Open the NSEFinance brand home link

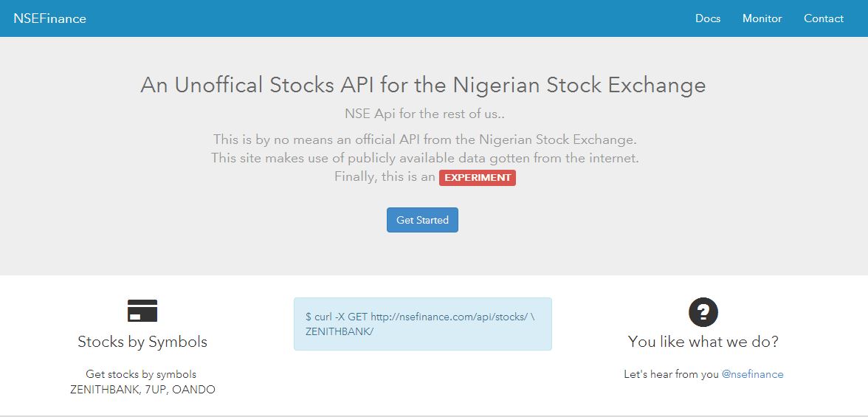(49, 18)
